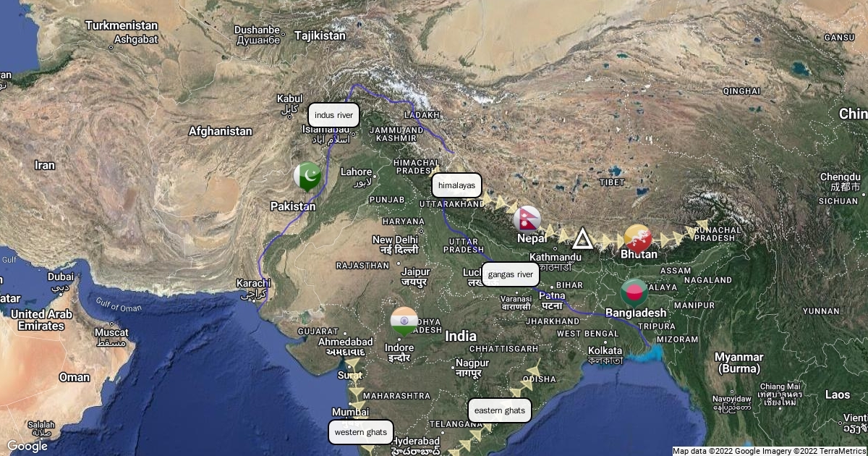
Task: Select the Nepal flag marker
Action: coord(527,219)
